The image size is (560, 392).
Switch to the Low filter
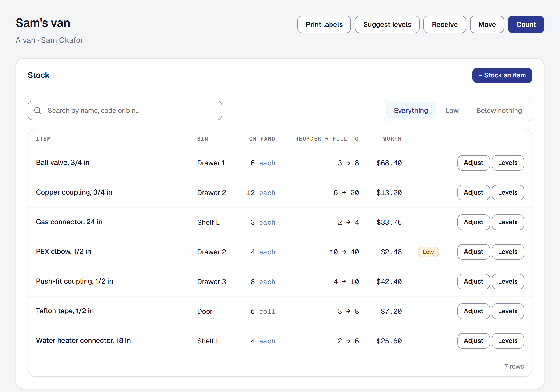452,110
